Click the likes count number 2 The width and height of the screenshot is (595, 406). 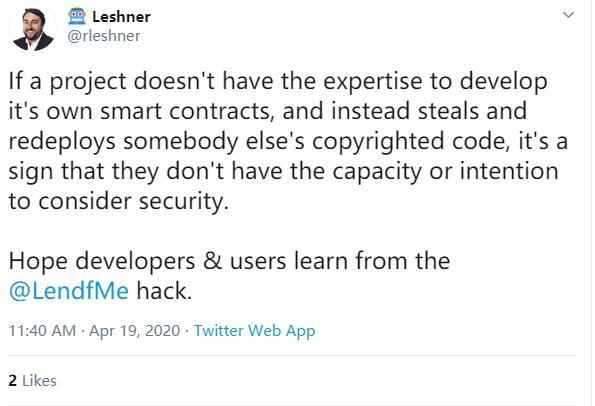click(x=13, y=381)
